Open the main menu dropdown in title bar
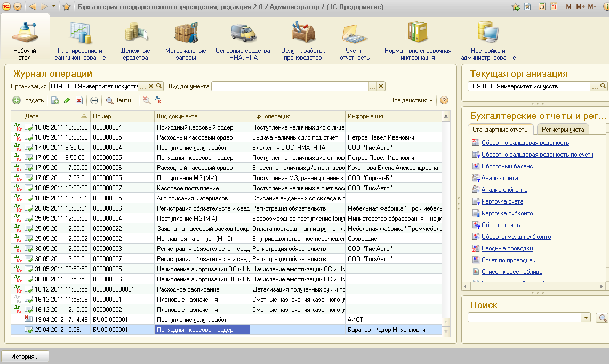 coord(18,7)
